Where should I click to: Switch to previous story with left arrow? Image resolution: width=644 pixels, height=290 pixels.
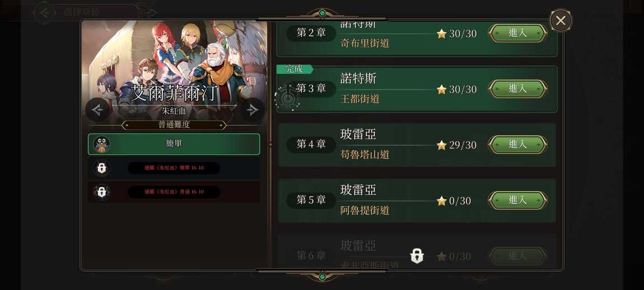click(97, 110)
